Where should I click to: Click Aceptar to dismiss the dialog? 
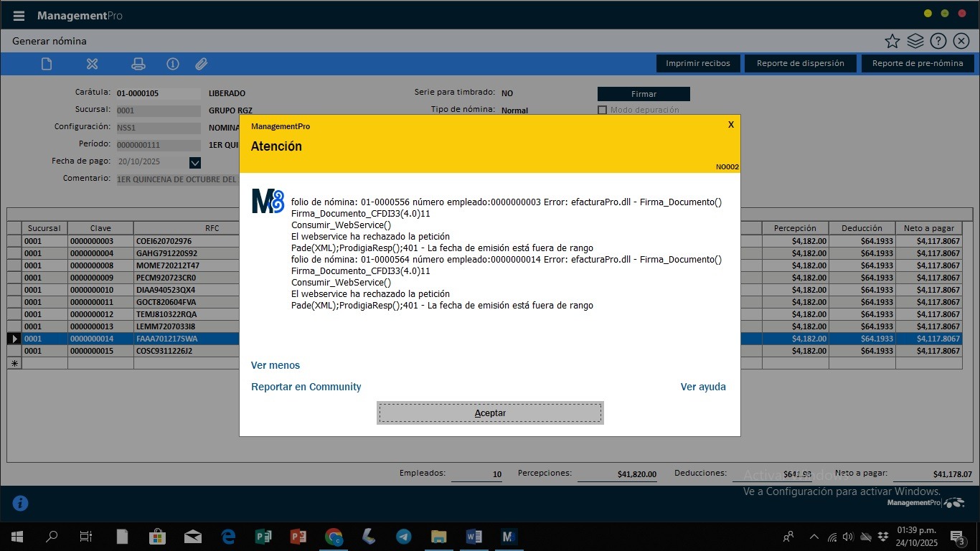click(490, 413)
